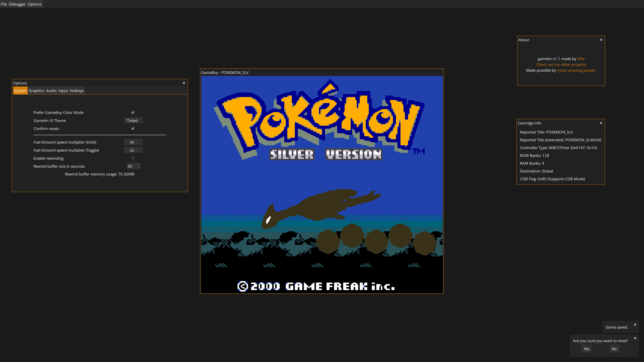This screenshot has width=644, height=362.
Task: Uncheck the Confirm resets checkbox
Action: tap(133, 128)
